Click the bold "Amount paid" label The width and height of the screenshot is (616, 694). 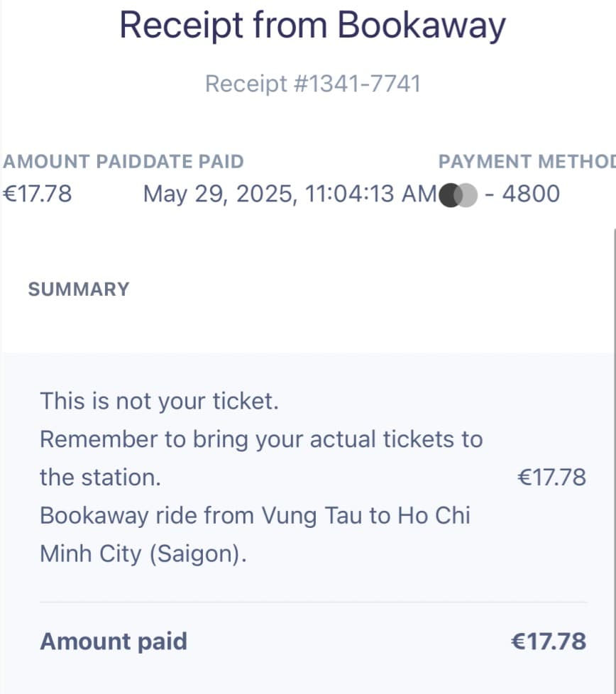[x=114, y=641]
